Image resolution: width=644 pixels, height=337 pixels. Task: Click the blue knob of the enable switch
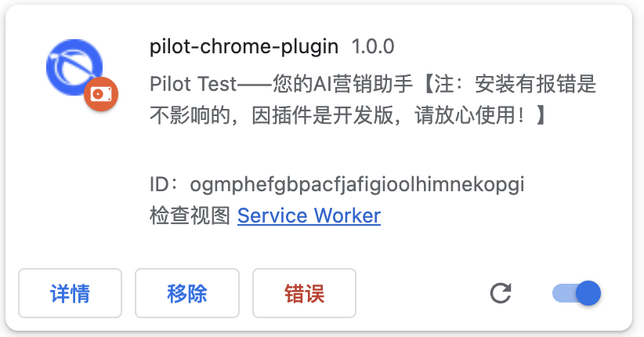point(588,293)
